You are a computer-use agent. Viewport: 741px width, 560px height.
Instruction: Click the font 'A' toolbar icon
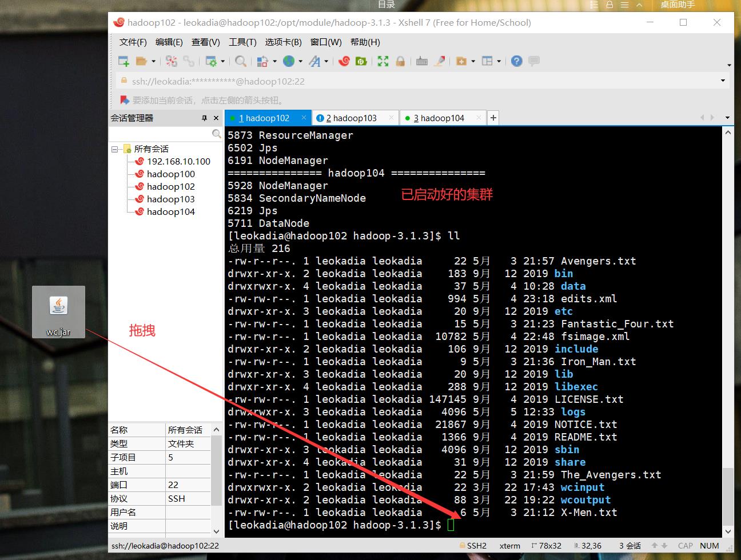tap(314, 61)
